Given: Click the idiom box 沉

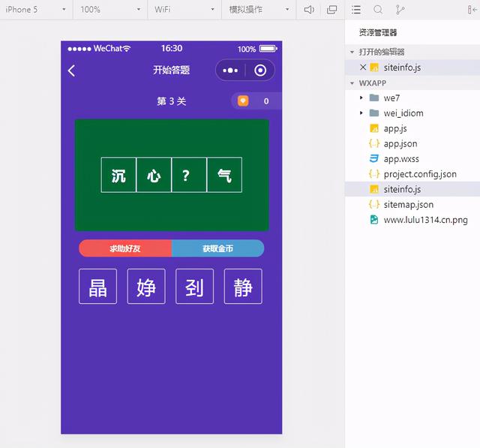Looking at the screenshot, I should [118, 175].
